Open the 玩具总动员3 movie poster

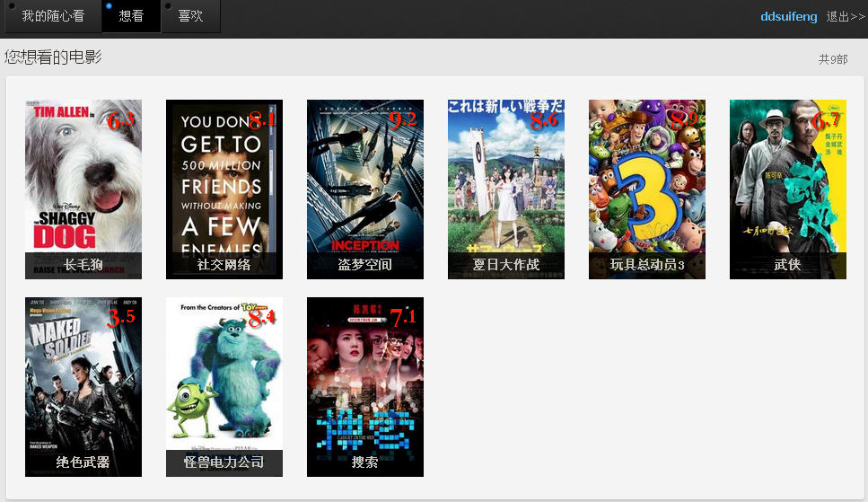tap(647, 189)
